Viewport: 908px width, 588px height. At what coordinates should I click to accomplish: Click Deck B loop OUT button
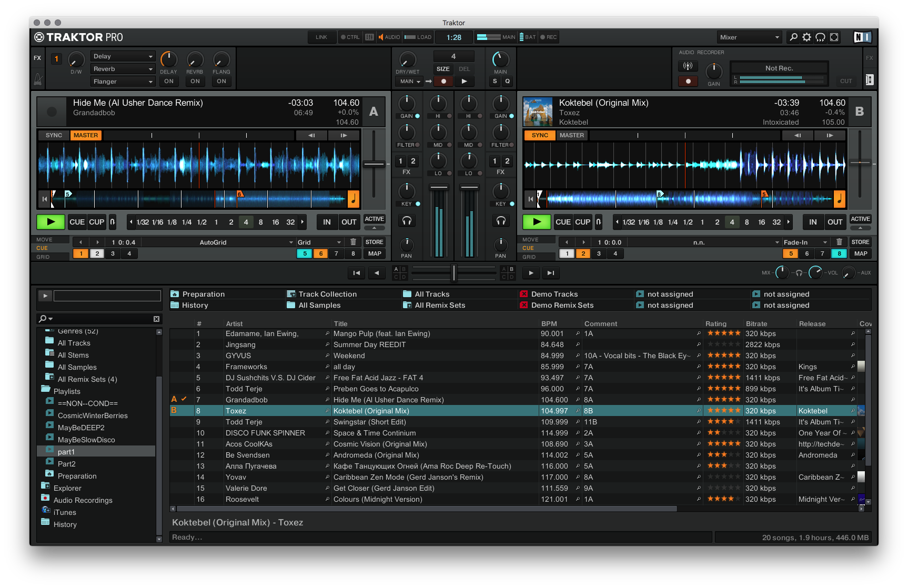(835, 222)
